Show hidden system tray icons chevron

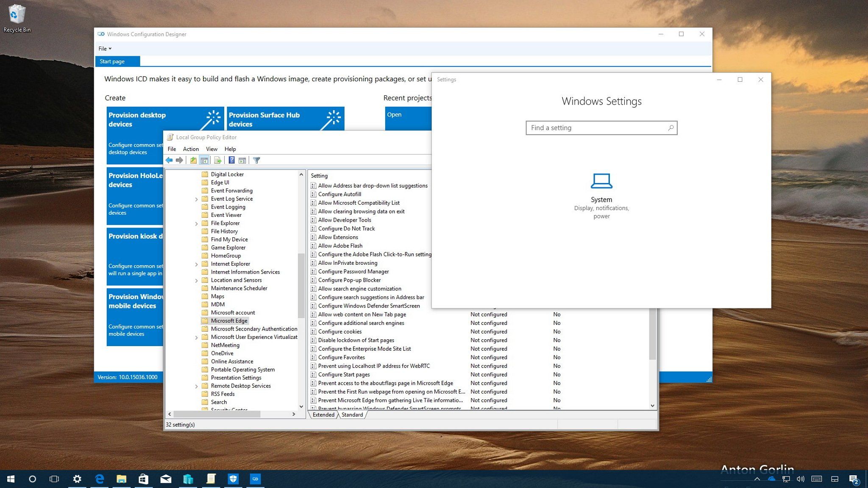click(757, 479)
